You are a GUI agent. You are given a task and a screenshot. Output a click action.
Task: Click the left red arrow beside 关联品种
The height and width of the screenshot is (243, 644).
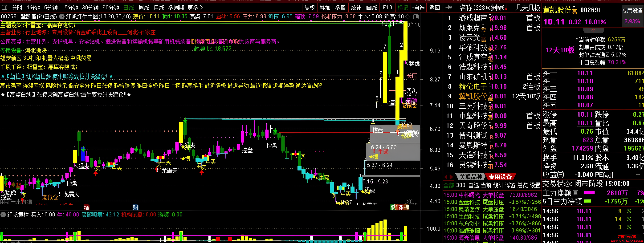(x=446, y=177)
